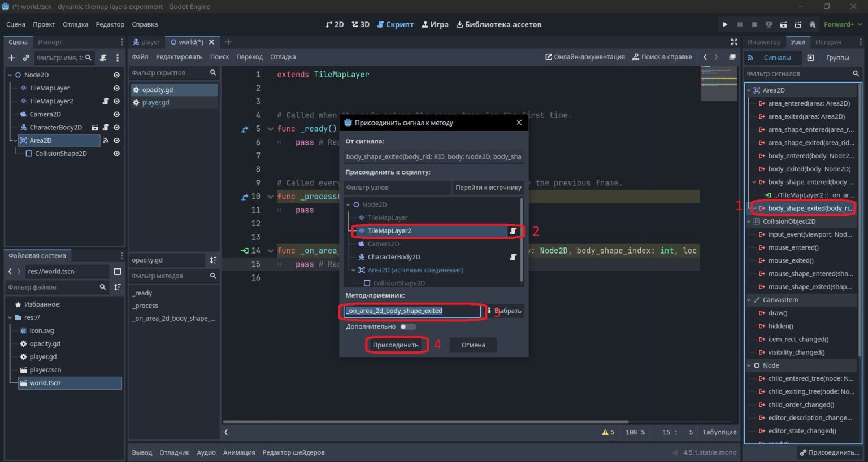
Task: Toggle scripts panel arrow at editor bottom
Action: click(226, 433)
